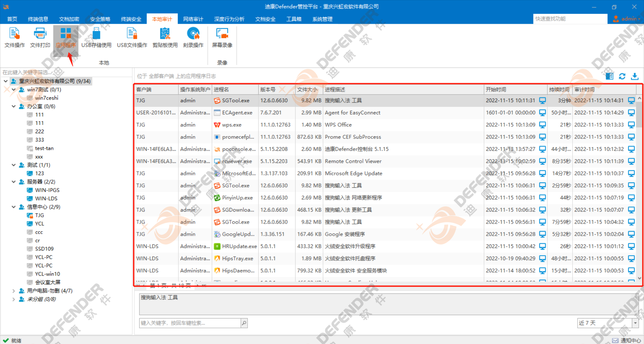Select test-tan client in tree
This screenshot has height=344, width=644.
pos(44,148)
